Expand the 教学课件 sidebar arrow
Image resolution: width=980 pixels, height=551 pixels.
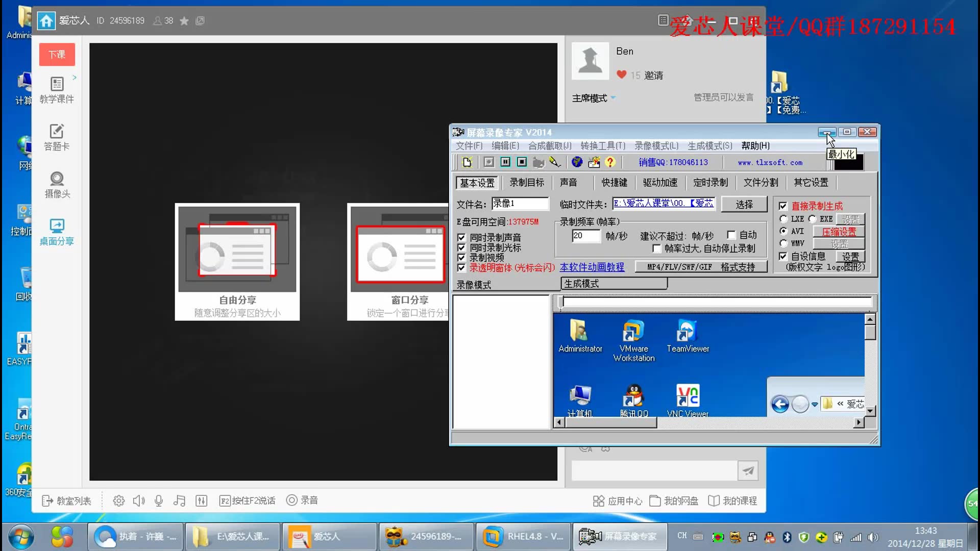(75, 78)
